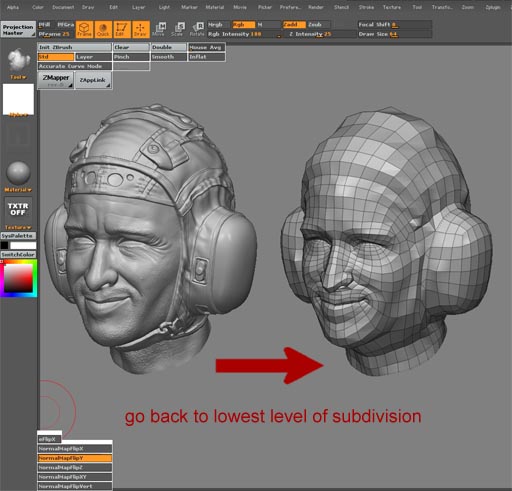Open the Layer menu
Image resolution: width=512 pixels, height=491 pixels.
138,7
